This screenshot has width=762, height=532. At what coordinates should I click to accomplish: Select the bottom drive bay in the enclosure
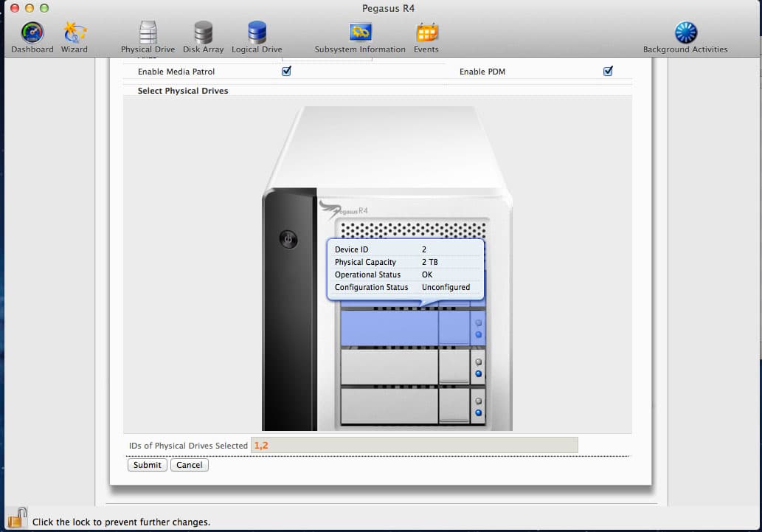(x=413, y=406)
